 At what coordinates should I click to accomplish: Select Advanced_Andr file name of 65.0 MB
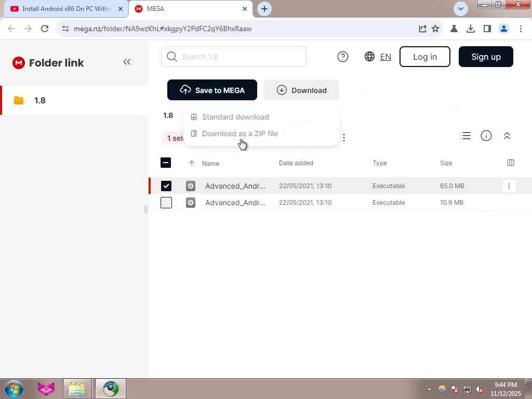[x=235, y=186]
